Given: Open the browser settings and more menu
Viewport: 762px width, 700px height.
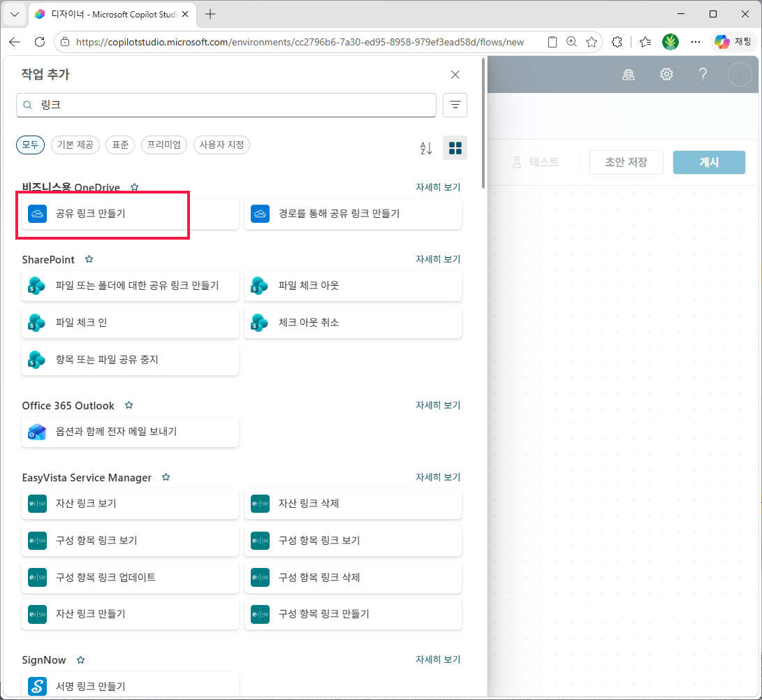Looking at the screenshot, I should coord(696,43).
